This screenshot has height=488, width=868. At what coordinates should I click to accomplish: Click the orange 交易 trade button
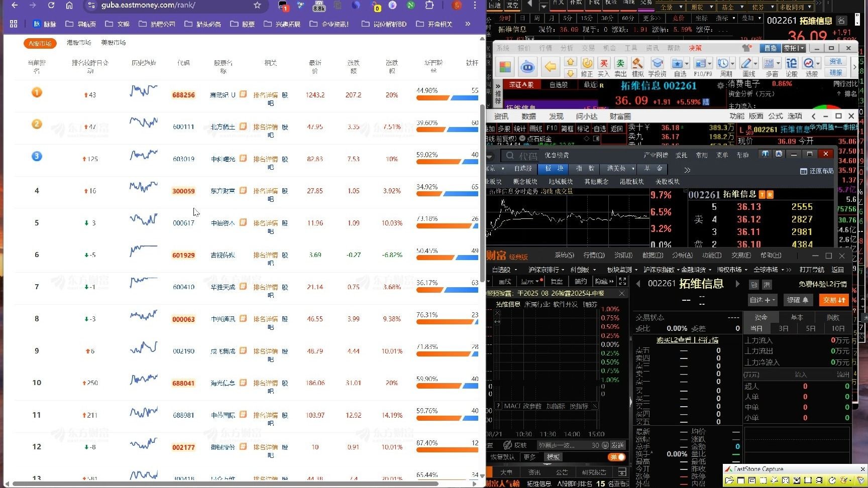(x=834, y=300)
